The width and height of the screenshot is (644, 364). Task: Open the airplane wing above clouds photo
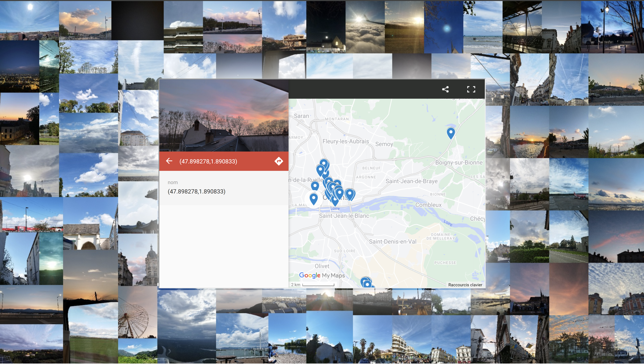(x=365, y=27)
